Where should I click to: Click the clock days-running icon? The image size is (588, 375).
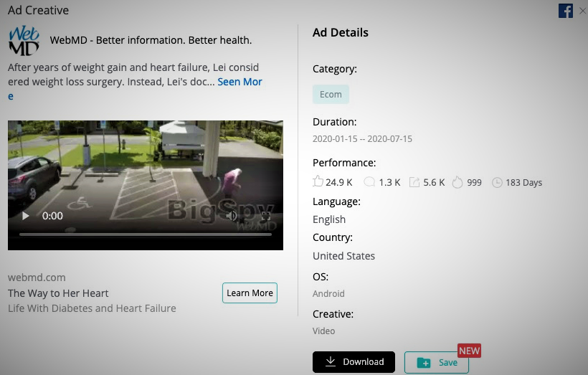click(497, 183)
